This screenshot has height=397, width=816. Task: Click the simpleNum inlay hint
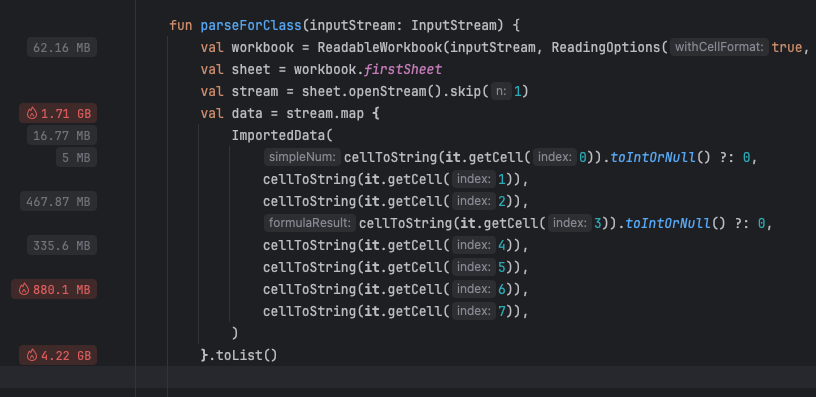pyautogui.click(x=302, y=157)
